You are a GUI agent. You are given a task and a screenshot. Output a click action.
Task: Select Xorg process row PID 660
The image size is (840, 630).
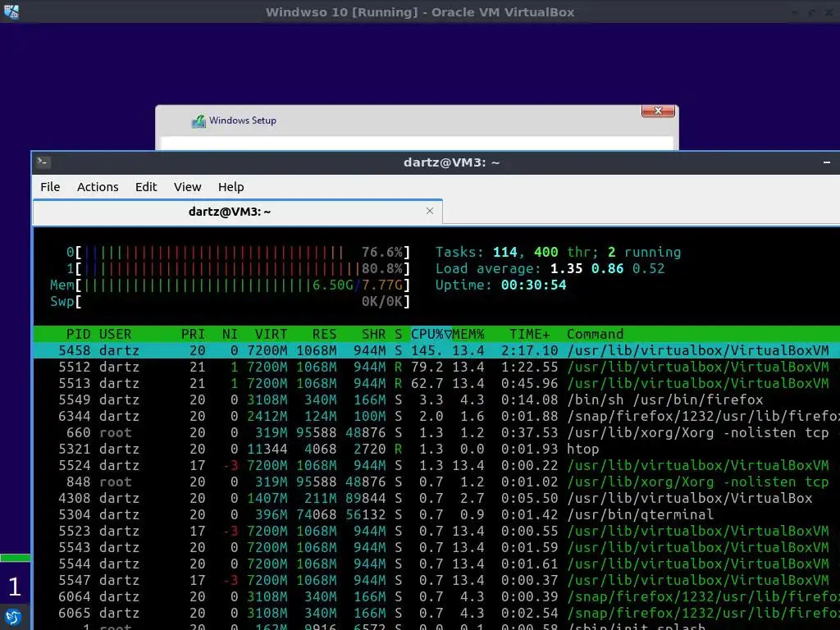click(436, 433)
